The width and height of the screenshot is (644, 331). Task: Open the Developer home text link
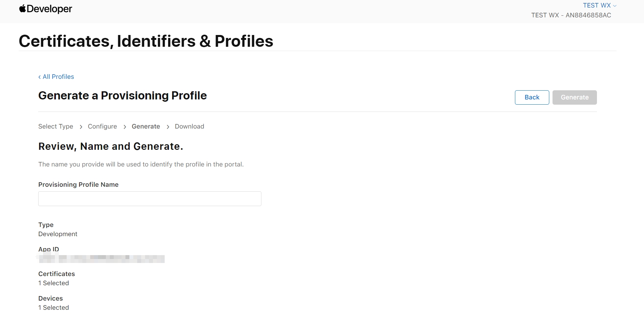point(49,9)
